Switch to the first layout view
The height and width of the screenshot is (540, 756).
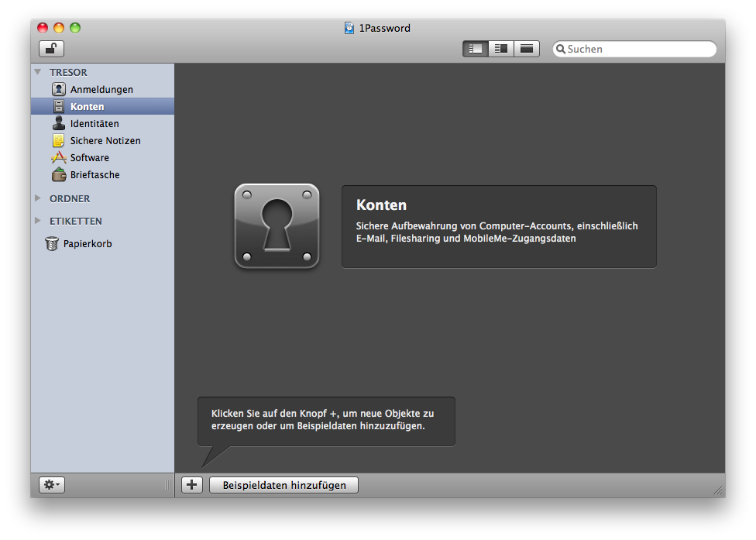(x=475, y=49)
